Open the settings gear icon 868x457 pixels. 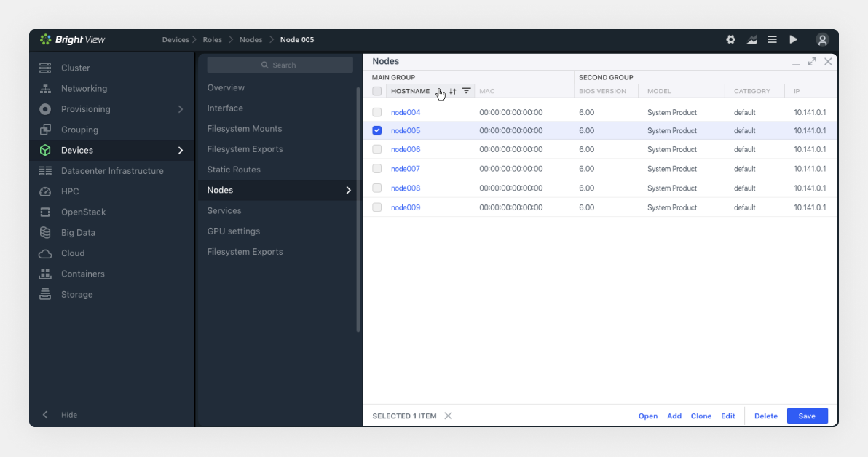730,40
